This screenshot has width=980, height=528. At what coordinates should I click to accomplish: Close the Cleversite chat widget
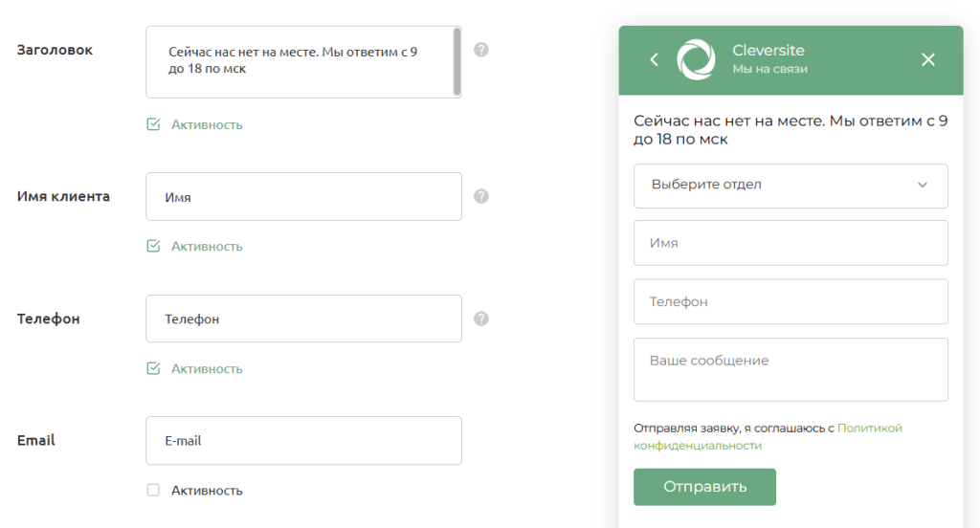(x=927, y=59)
